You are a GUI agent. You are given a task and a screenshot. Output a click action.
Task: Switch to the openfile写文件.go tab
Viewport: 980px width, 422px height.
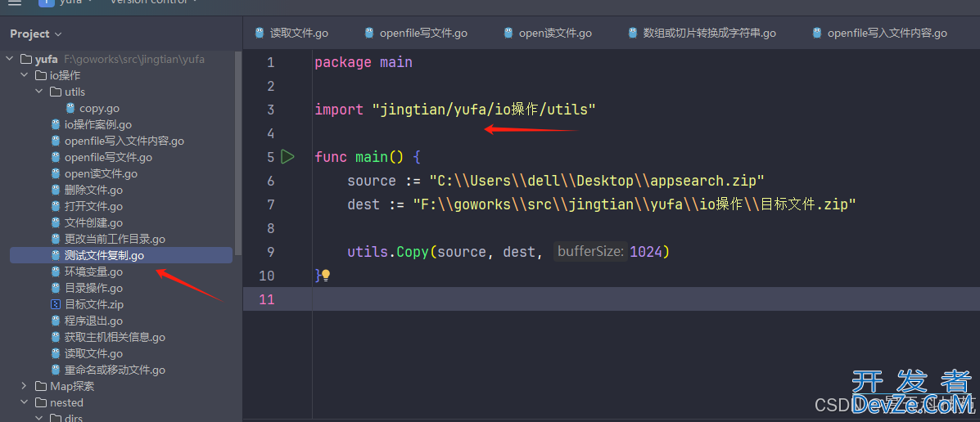(416, 33)
